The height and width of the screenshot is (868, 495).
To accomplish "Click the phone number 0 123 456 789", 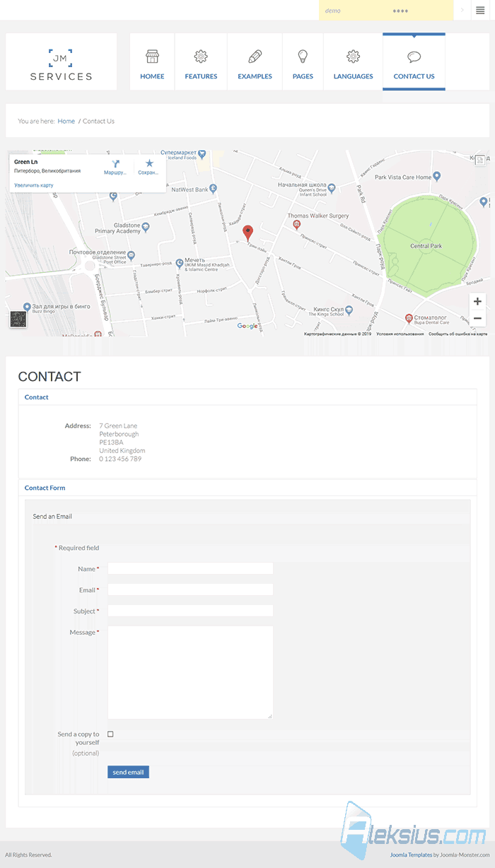I will (x=120, y=459).
